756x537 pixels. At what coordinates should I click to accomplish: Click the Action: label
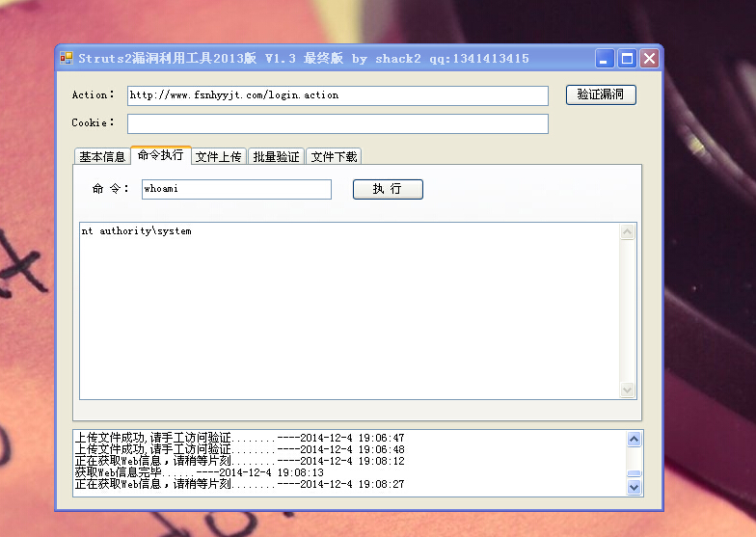point(93,94)
